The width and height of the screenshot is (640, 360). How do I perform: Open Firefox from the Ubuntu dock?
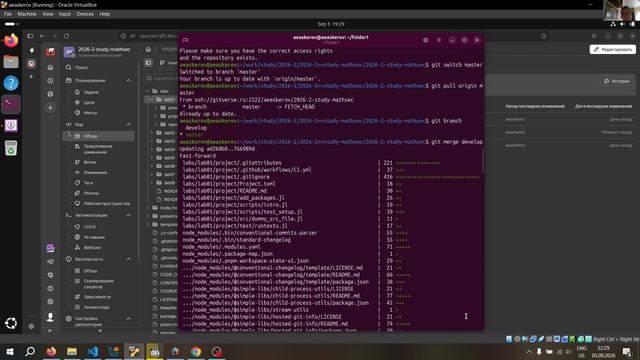[11, 41]
